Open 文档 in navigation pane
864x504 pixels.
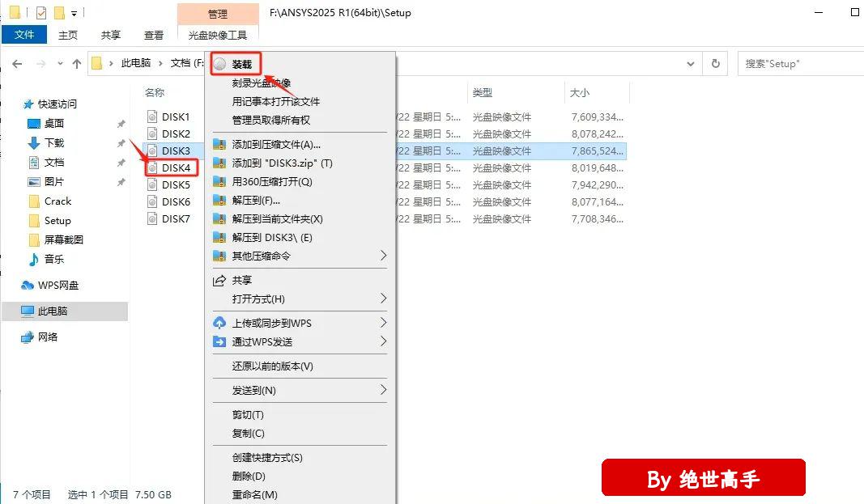click(54, 163)
